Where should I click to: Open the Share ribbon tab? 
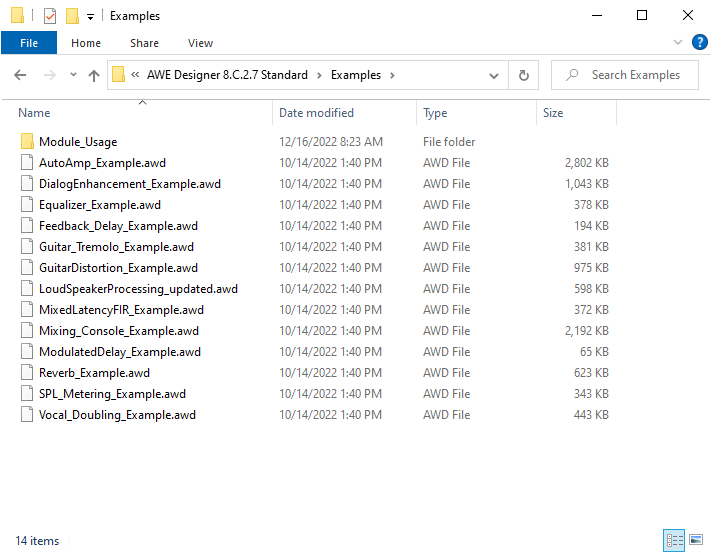pyautogui.click(x=144, y=43)
